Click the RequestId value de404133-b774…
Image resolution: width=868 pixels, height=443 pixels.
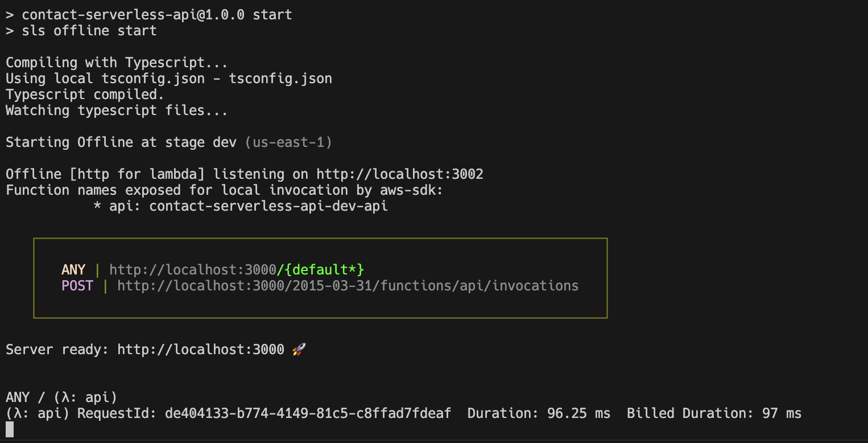click(308, 413)
